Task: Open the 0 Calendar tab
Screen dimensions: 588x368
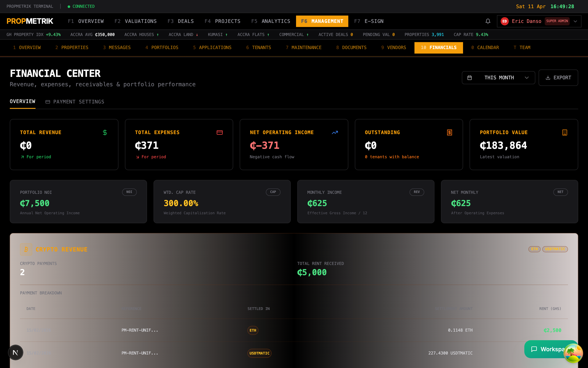Action: coord(485,47)
